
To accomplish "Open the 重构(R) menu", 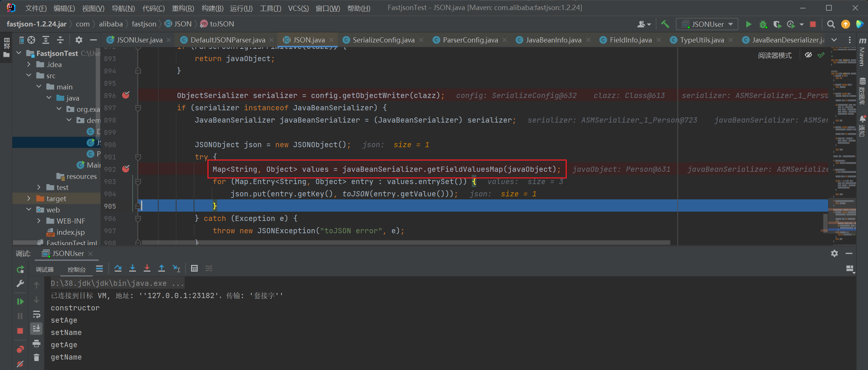I will click(x=183, y=8).
